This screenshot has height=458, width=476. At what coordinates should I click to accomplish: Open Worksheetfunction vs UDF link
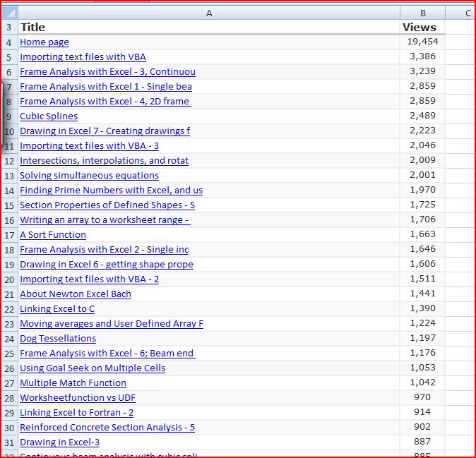(x=77, y=398)
